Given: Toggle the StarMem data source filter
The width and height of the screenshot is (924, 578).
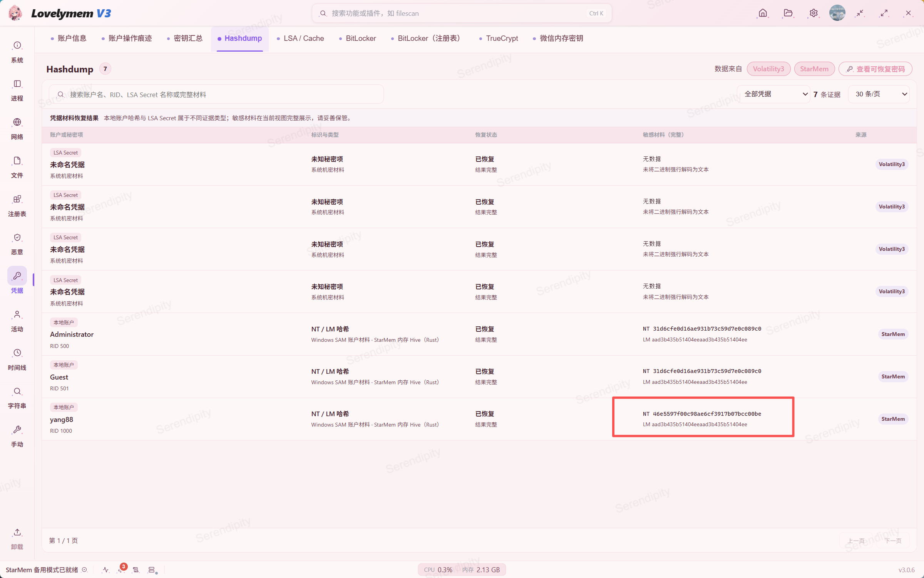Looking at the screenshot, I should pyautogui.click(x=814, y=69).
